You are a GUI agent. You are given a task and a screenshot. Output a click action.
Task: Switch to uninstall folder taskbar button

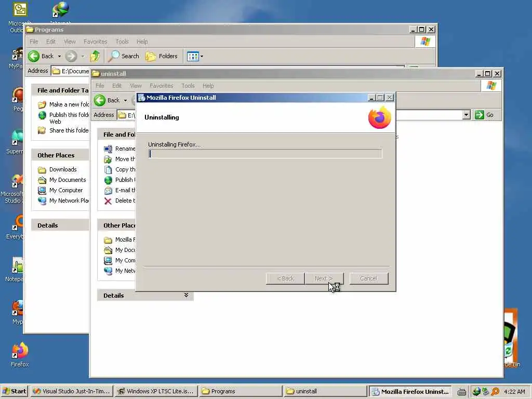[x=325, y=391]
